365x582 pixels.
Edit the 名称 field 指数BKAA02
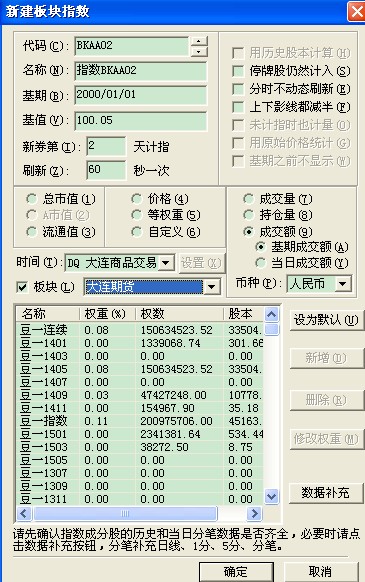pyautogui.click(x=140, y=71)
